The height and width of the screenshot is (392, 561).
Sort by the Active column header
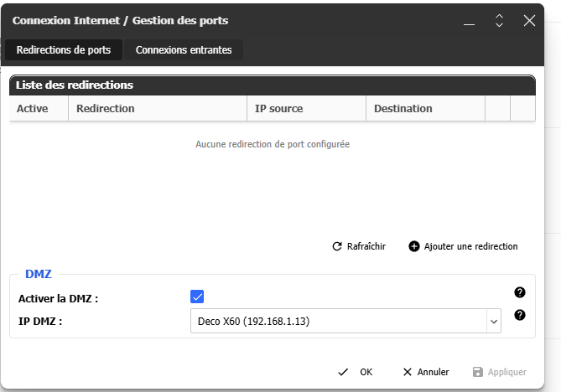coord(33,109)
